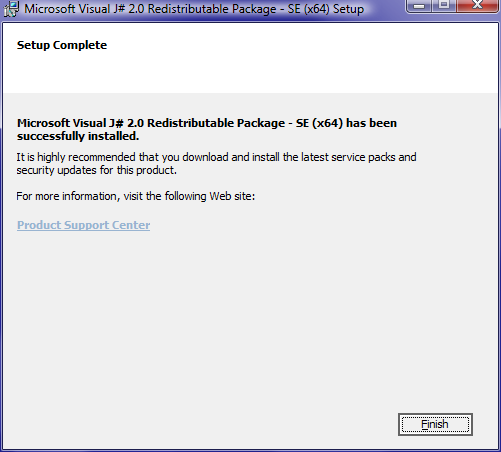Open the window system menu icon

pos(11,9)
